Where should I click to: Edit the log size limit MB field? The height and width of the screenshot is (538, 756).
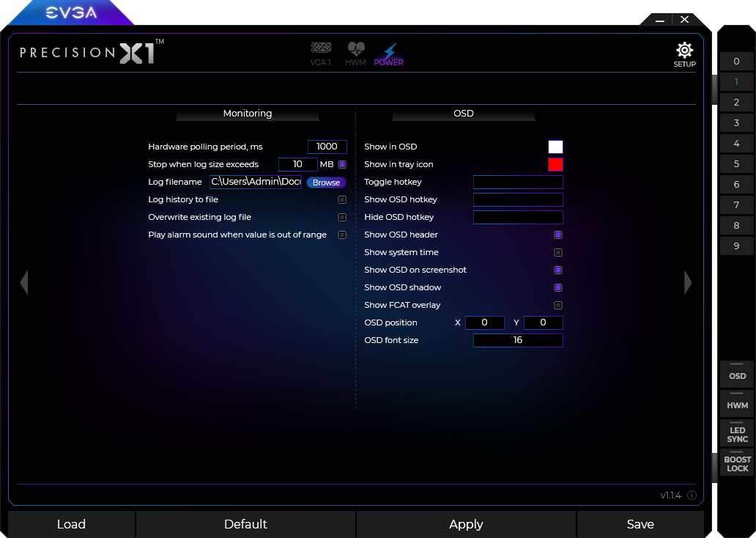(x=298, y=164)
